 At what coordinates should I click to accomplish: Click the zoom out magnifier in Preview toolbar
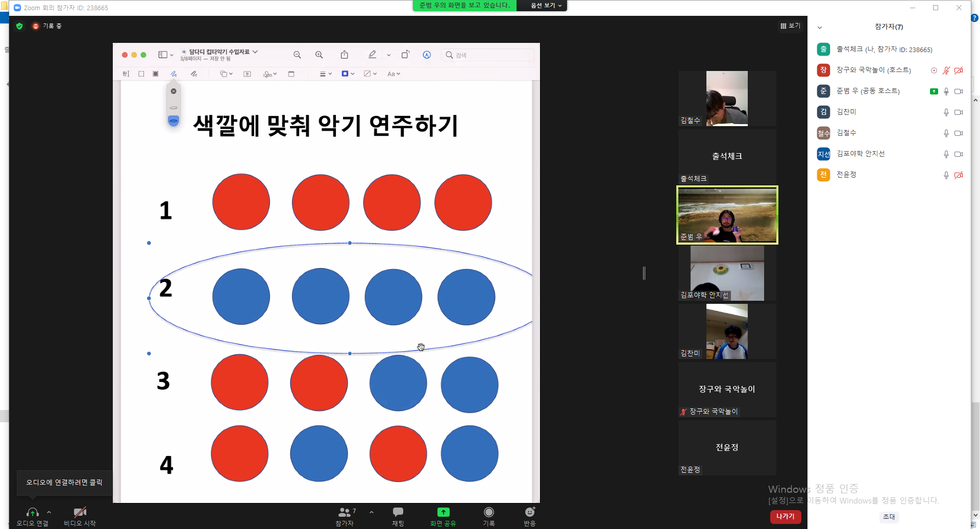click(x=297, y=55)
